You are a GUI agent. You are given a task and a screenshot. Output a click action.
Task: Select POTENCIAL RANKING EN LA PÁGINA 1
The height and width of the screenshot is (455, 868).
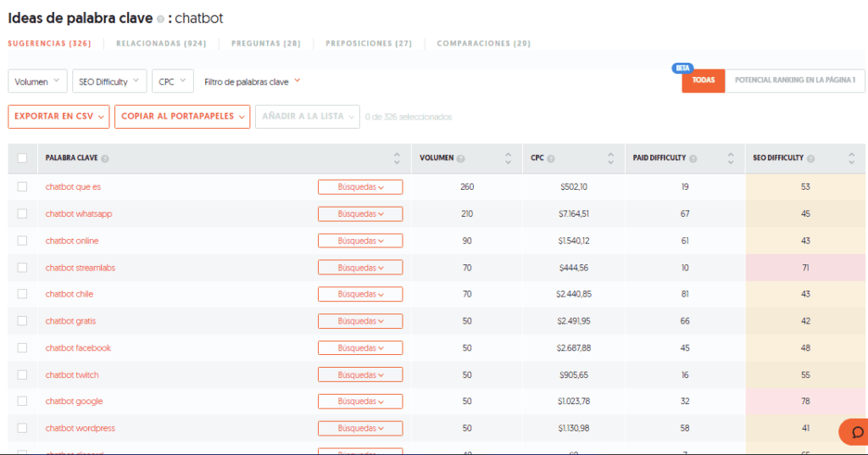[795, 80]
